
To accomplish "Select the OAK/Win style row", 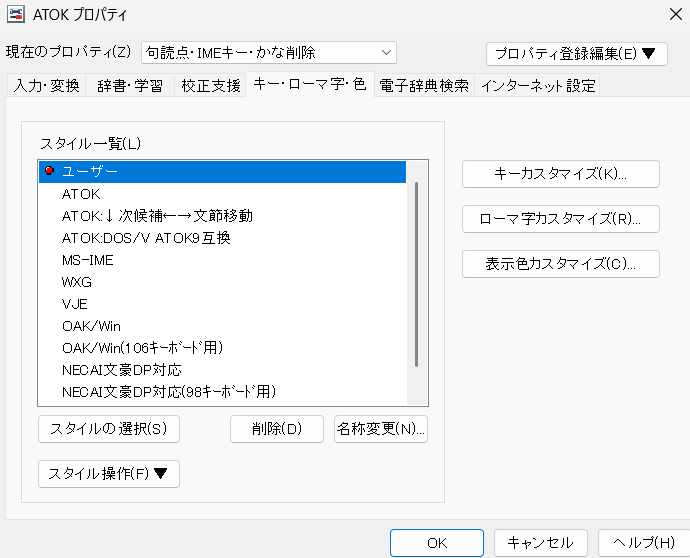I will pos(222,326).
